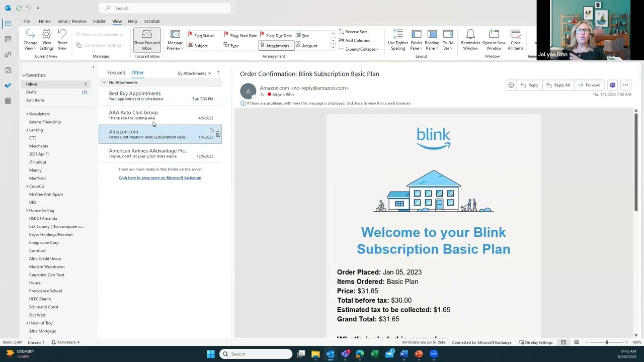Open By Attachments sort dropdown

194,73
